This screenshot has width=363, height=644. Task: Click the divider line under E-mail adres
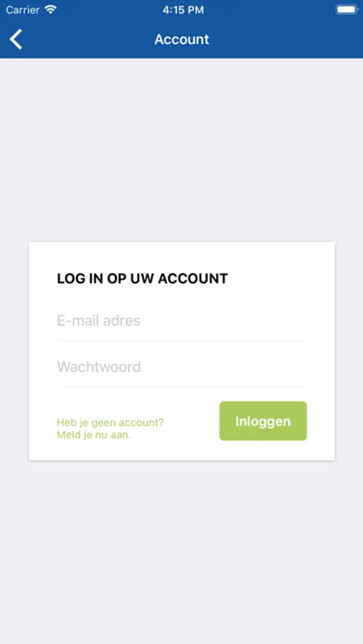(182, 341)
